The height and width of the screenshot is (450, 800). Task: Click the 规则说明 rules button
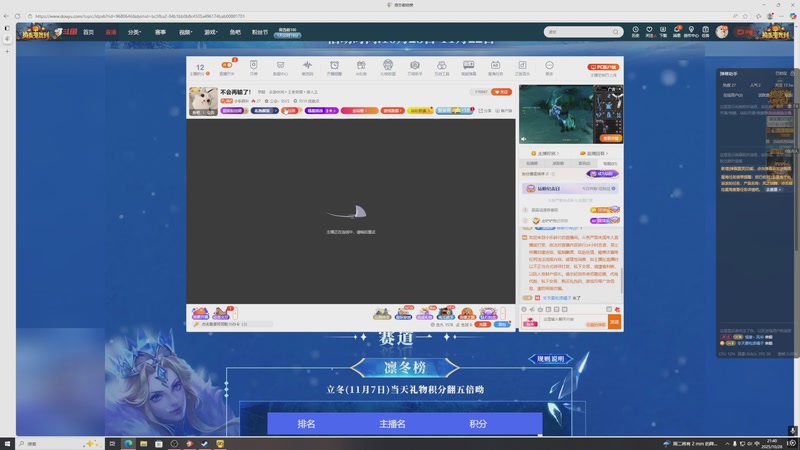coord(551,359)
